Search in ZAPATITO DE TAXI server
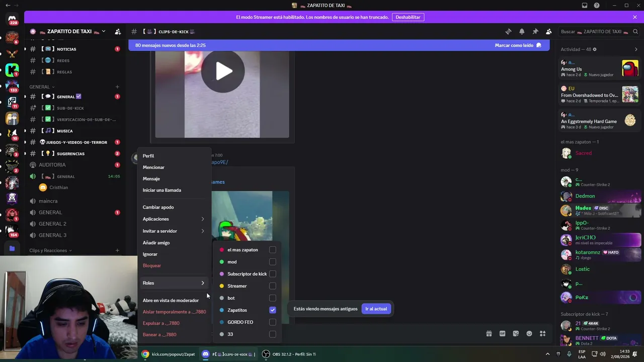 coord(598,32)
